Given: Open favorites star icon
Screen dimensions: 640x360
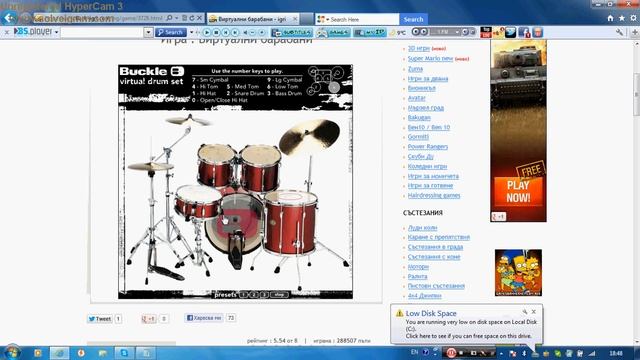Looking at the screenshot, I should point(622,18).
